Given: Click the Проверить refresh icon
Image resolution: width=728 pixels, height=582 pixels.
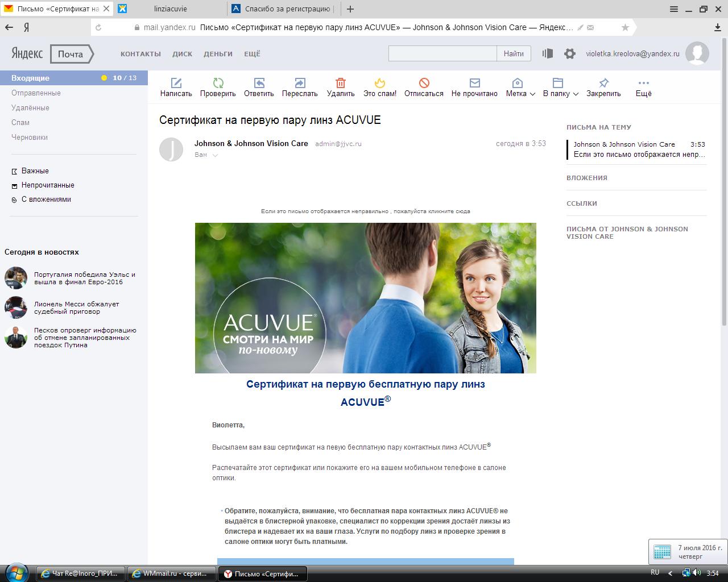Looking at the screenshot, I should click(218, 83).
